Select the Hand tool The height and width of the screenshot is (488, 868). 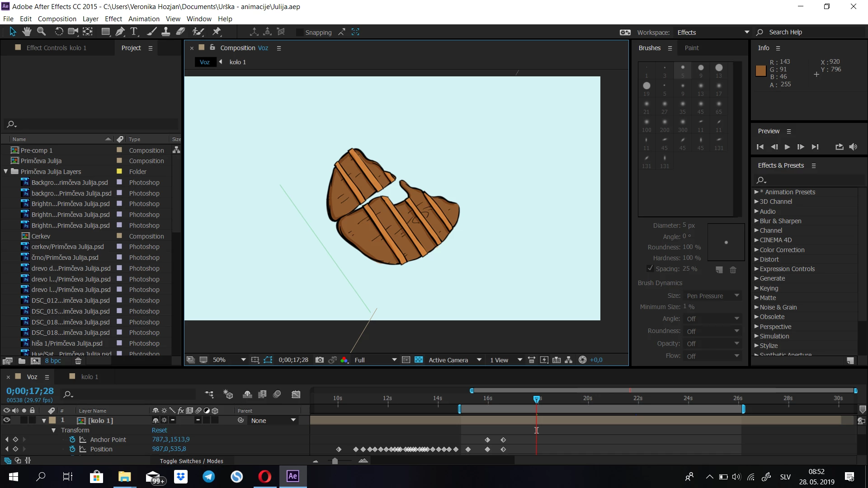[x=27, y=32]
